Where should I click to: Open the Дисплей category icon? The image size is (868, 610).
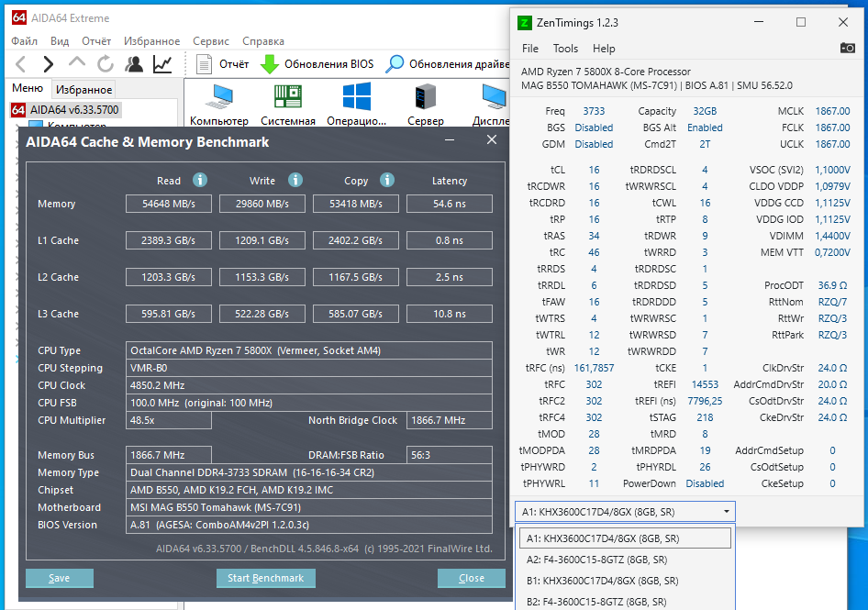coord(492,105)
